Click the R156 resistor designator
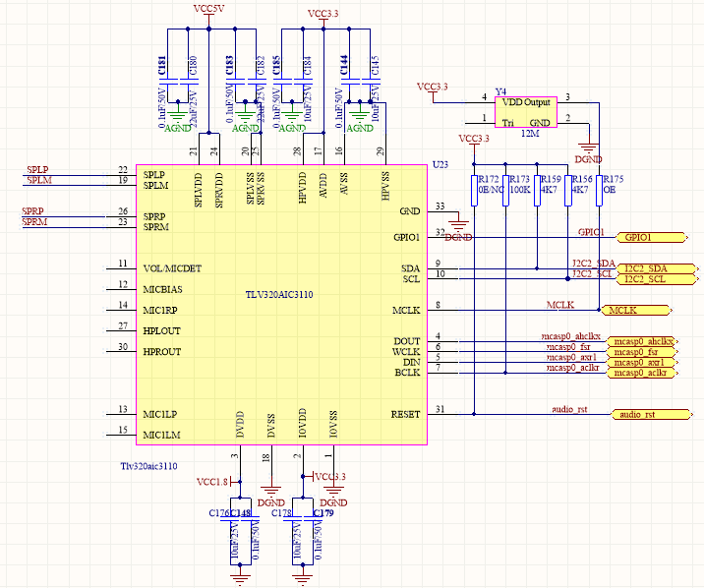 (x=582, y=179)
